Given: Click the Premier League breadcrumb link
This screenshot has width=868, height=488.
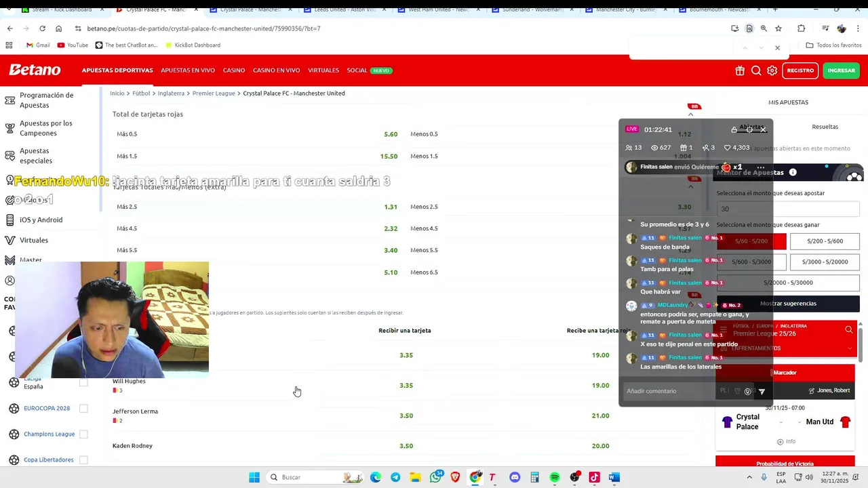Looking at the screenshot, I should tap(214, 94).
